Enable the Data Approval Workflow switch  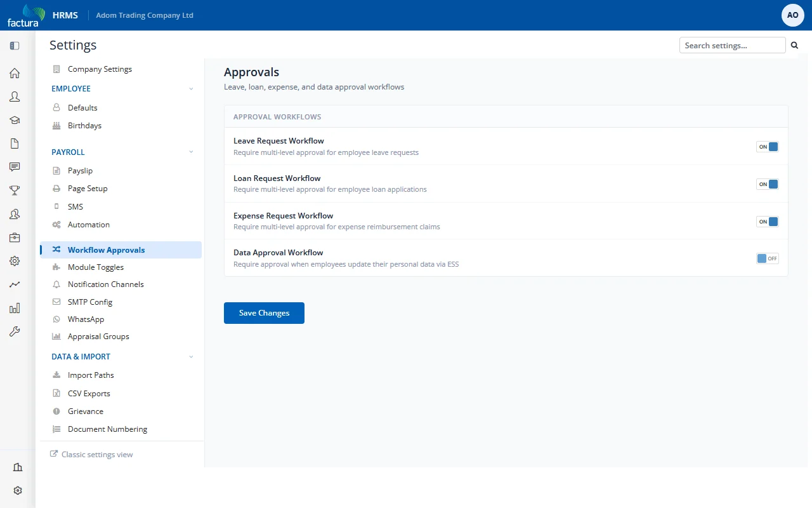[x=768, y=258]
